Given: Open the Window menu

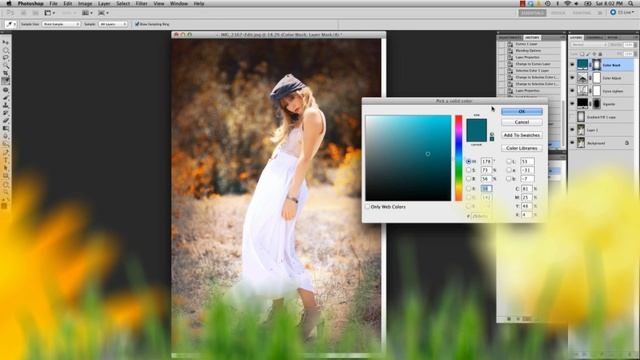Looking at the screenshot, I should 179,3.
